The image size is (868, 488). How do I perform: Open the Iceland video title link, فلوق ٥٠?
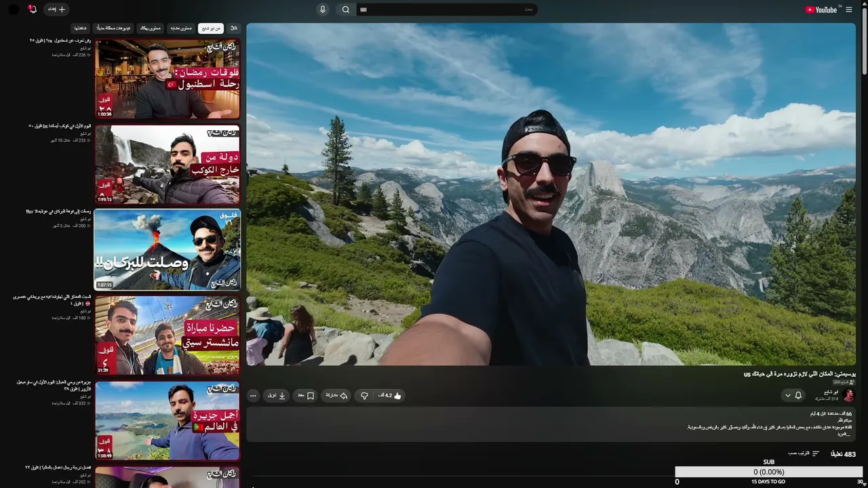click(60, 126)
